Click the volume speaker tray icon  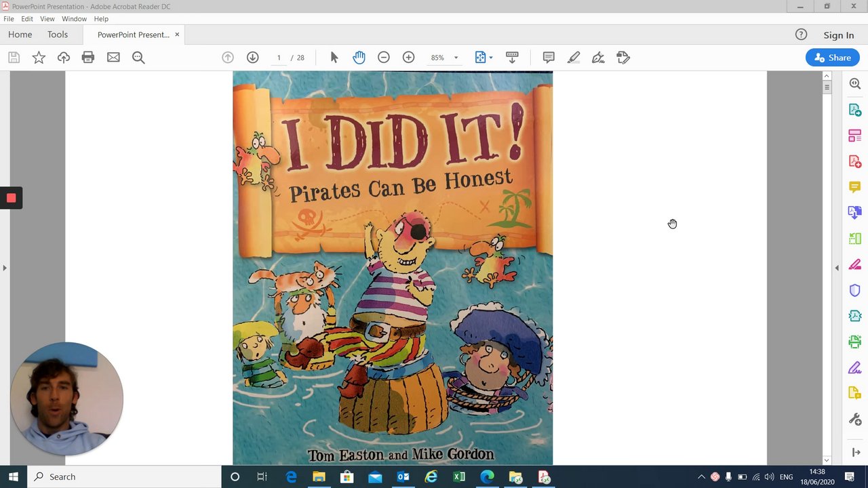769,477
